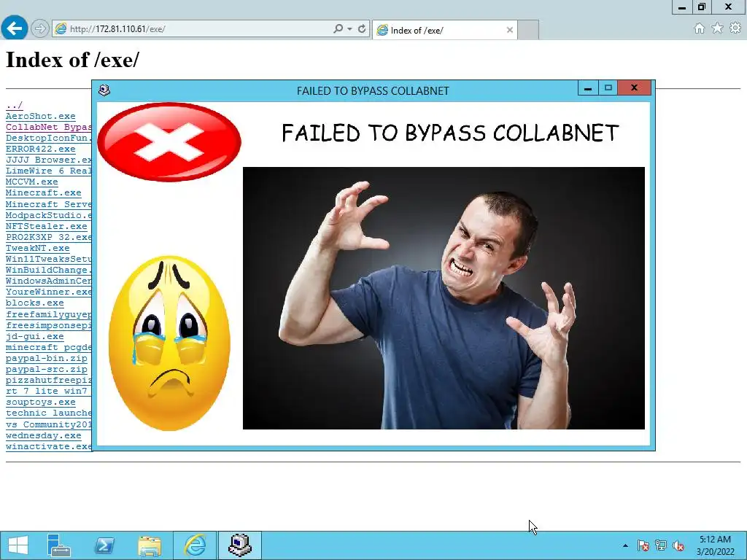
Task: Open jd-gui.exe link
Action: click(35, 336)
